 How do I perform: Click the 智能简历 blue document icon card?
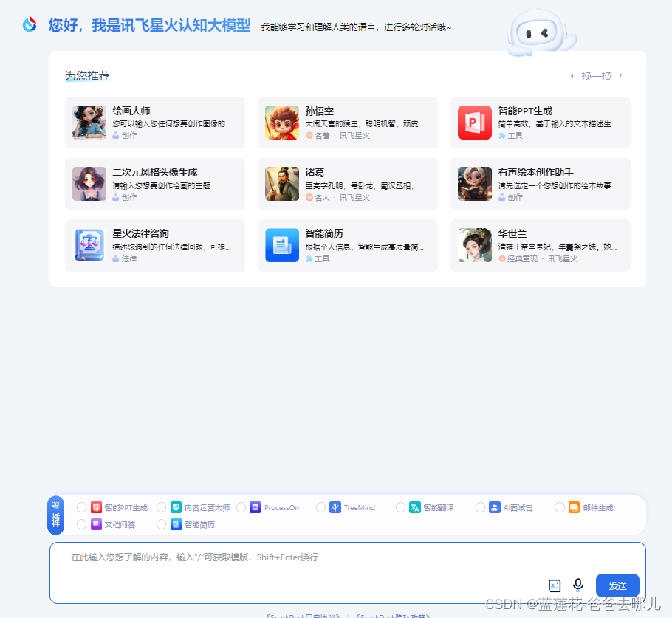click(x=282, y=245)
